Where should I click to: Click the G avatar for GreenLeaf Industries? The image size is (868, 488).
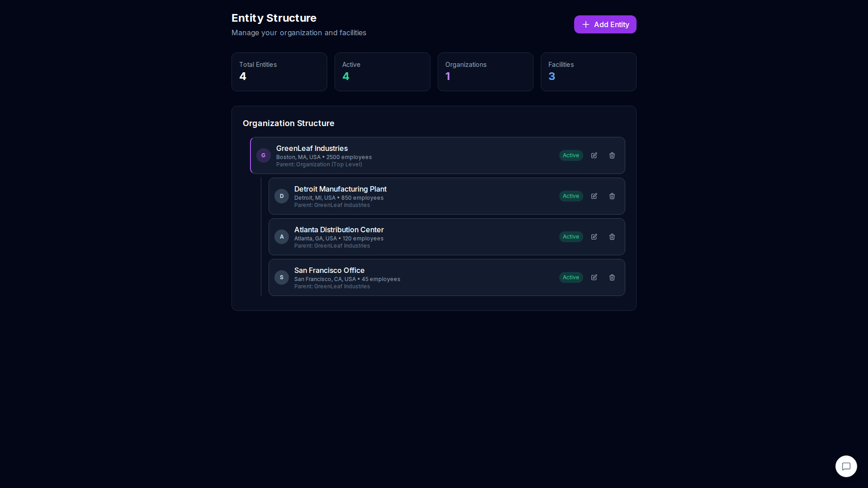[264, 155]
